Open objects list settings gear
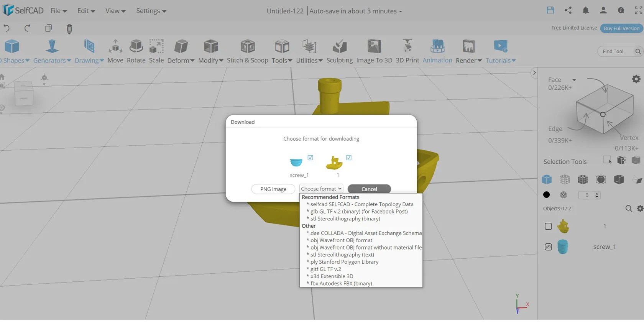 tap(640, 209)
